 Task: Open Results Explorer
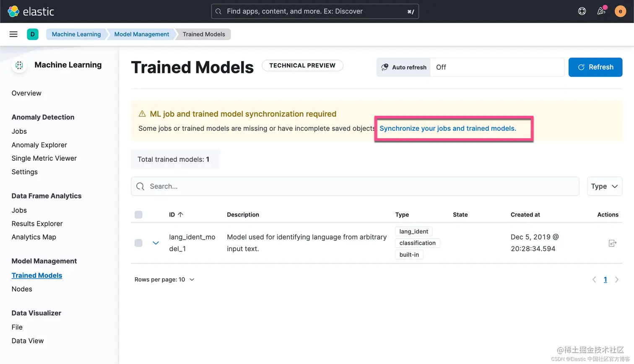[x=37, y=224]
